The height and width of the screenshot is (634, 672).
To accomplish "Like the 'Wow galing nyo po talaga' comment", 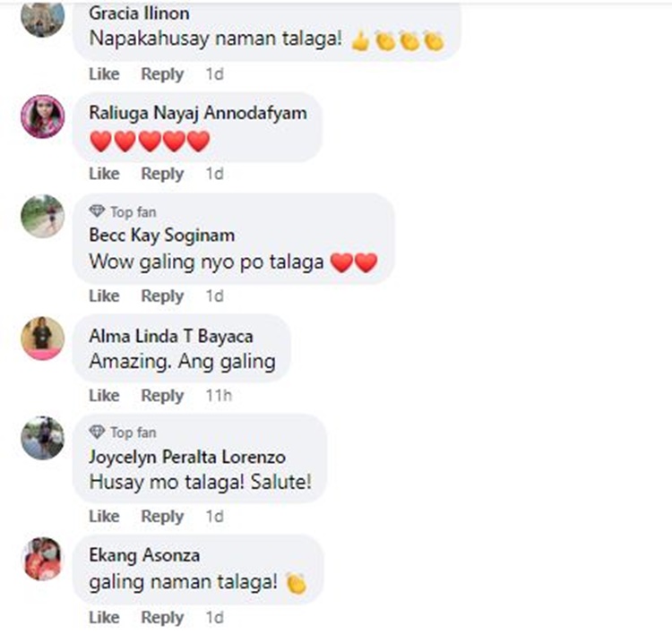I will pyautogui.click(x=104, y=296).
